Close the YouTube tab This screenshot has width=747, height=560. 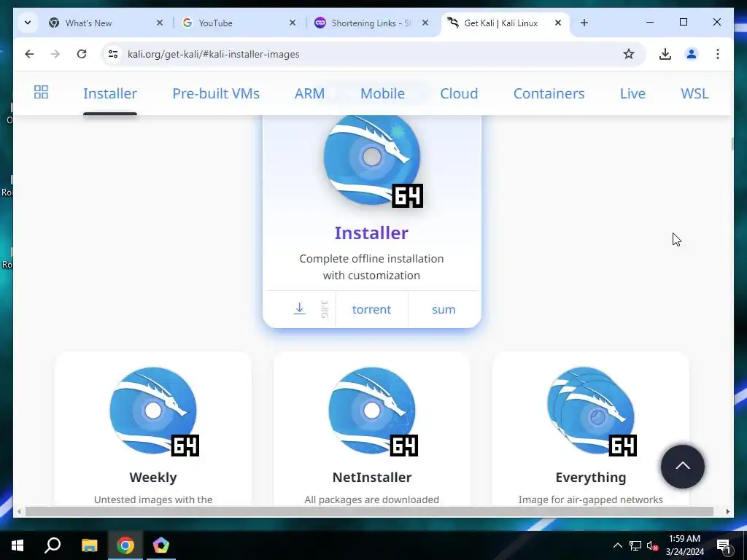[x=293, y=23]
